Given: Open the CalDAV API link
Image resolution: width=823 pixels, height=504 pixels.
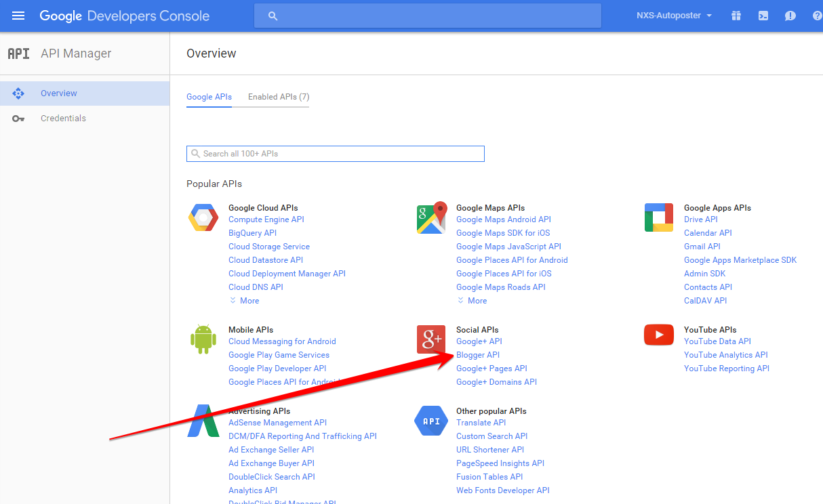Looking at the screenshot, I should click(x=705, y=301).
